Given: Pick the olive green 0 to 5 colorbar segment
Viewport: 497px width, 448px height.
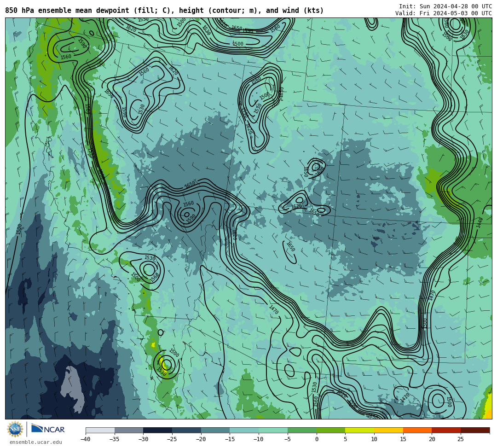Looking at the screenshot, I should pos(331,430).
